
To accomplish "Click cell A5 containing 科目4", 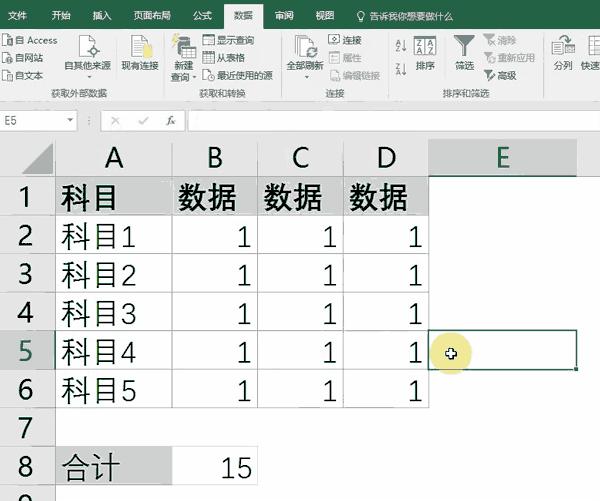I will [114, 351].
